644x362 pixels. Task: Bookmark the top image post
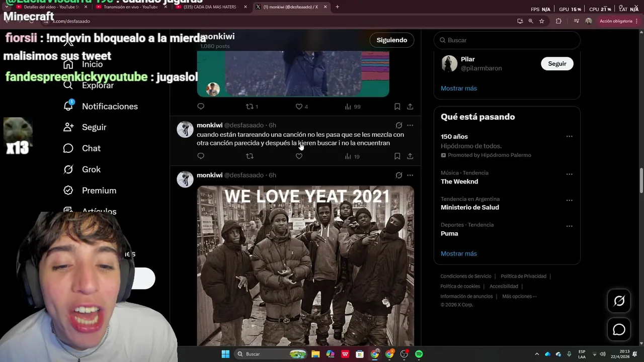pyautogui.click(x=397, y=107)
